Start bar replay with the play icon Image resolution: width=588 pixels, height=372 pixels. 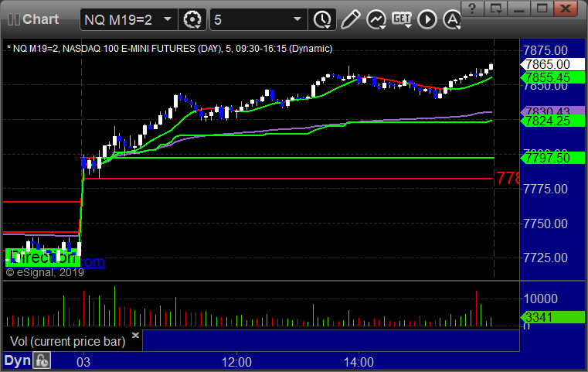427,19
